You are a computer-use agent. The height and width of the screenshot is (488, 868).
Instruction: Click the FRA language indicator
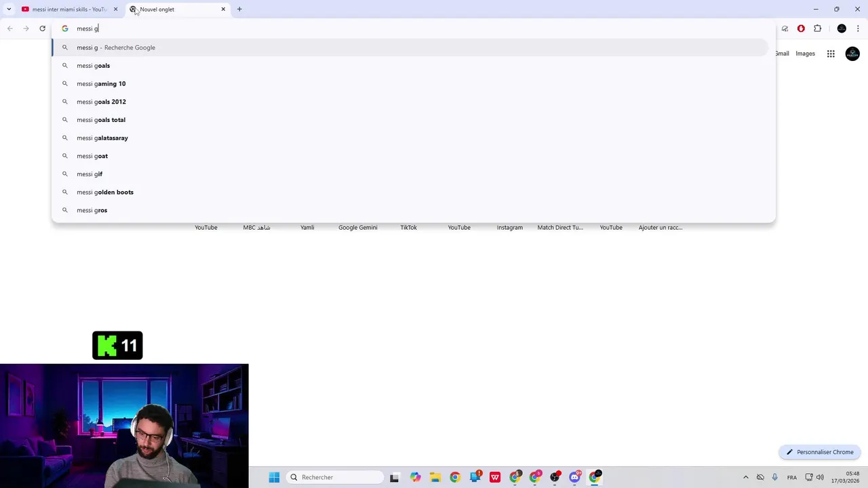coord(792,477)
